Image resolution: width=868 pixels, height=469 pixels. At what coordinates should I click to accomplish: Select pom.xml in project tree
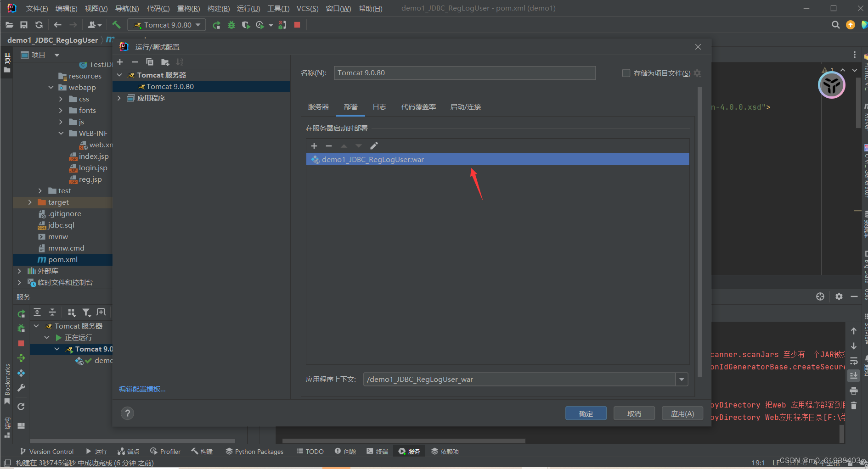(63, 259)
